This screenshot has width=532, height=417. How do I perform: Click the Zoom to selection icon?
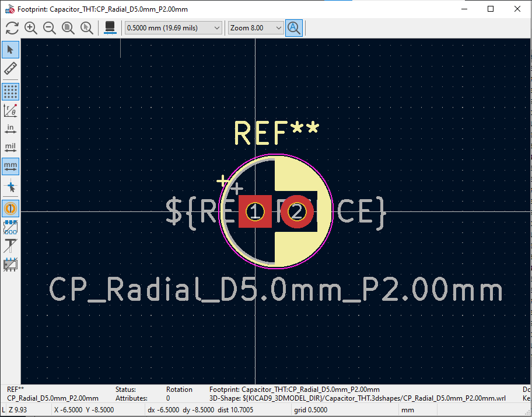[x=87, y=28]
